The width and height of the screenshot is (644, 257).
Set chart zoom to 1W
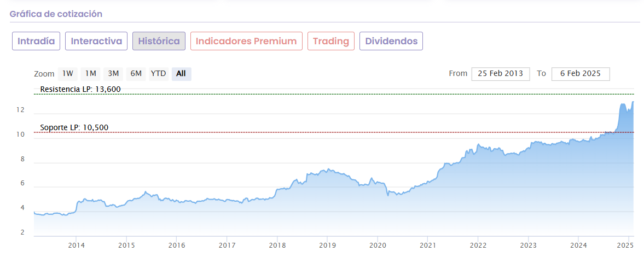[x=67, y=73]
